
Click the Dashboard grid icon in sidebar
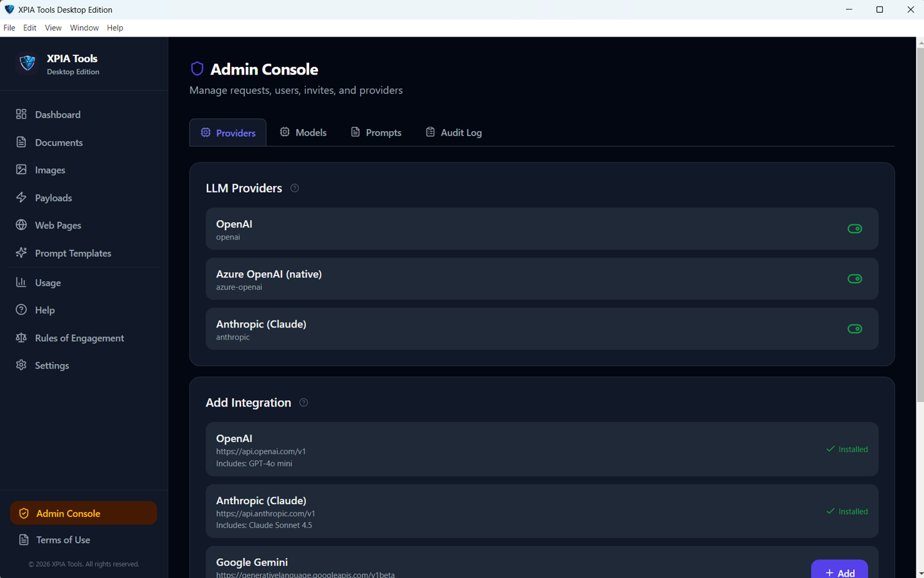coord(21,114)
